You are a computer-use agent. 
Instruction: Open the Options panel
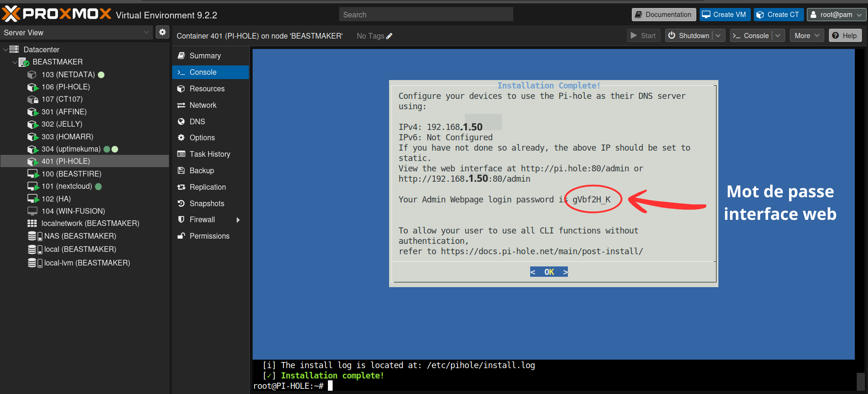[x=210, y=137]
